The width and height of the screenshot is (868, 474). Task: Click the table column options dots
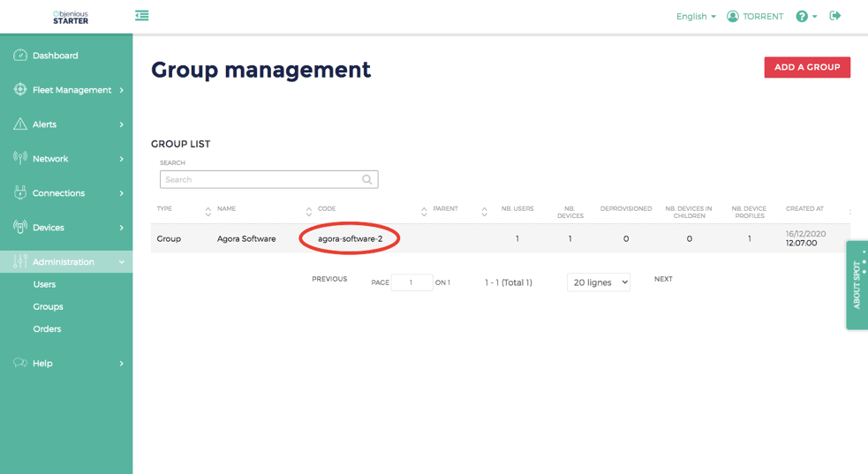tap(849, 211)
